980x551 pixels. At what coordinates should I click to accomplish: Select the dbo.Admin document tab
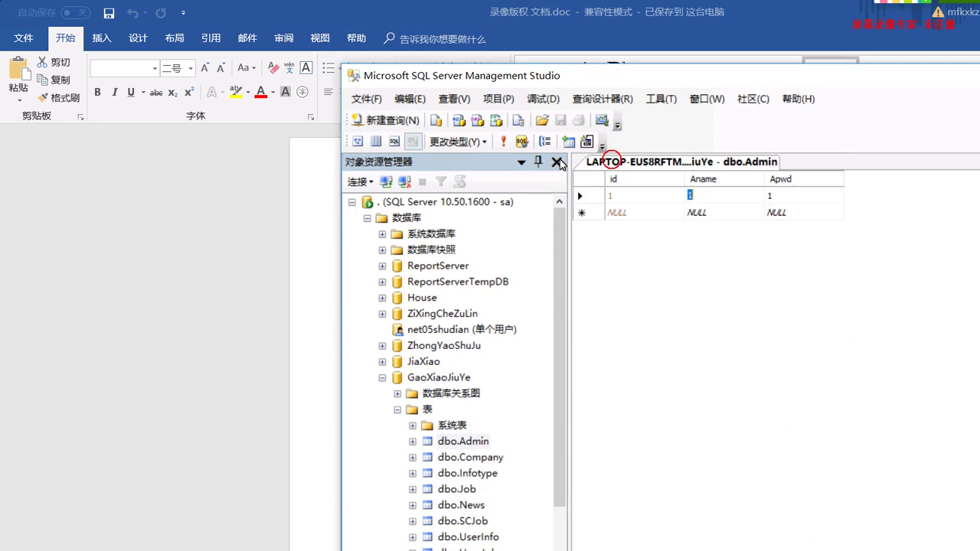[681, 161]
